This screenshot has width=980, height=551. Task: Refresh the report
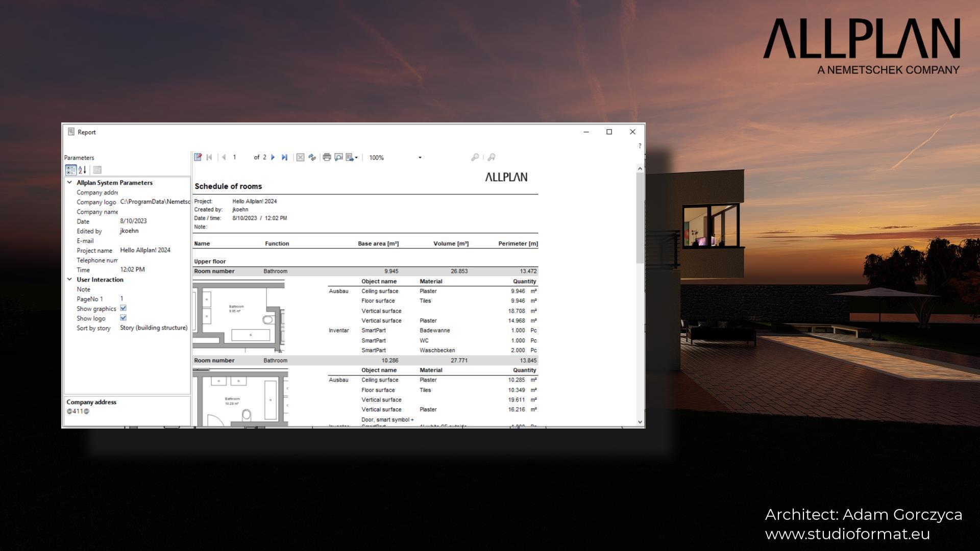pos(312,157)
